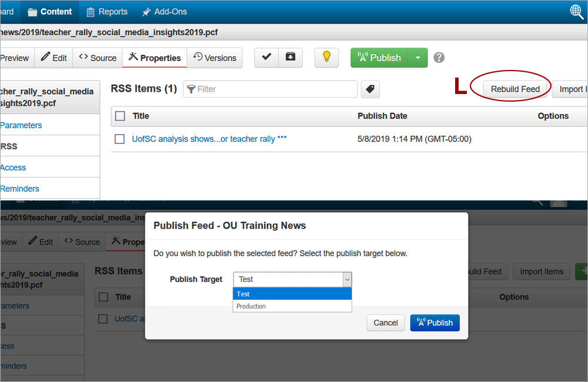Click the Source tab in dimmed lower view
The image size is (588, 382).
click(82, 242)
